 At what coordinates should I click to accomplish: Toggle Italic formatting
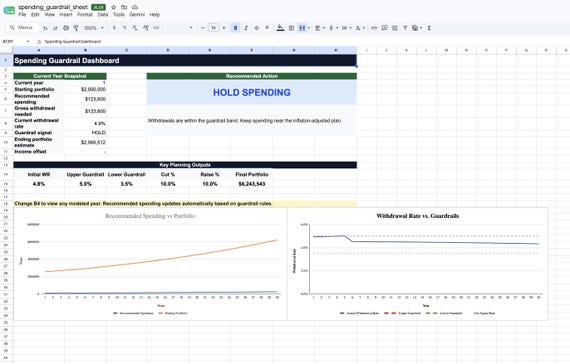pyautogui.click(x=246, y=28)
